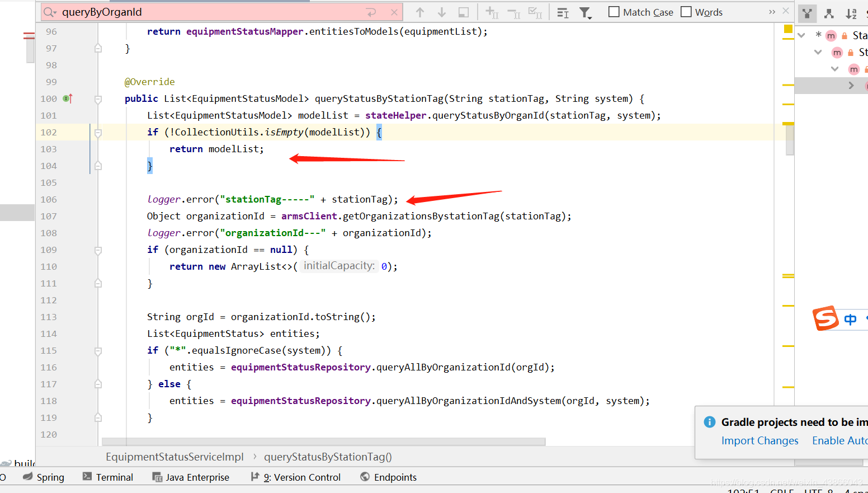Enable the Match Case checkbox
868x493 pixels.
point(614,12)
